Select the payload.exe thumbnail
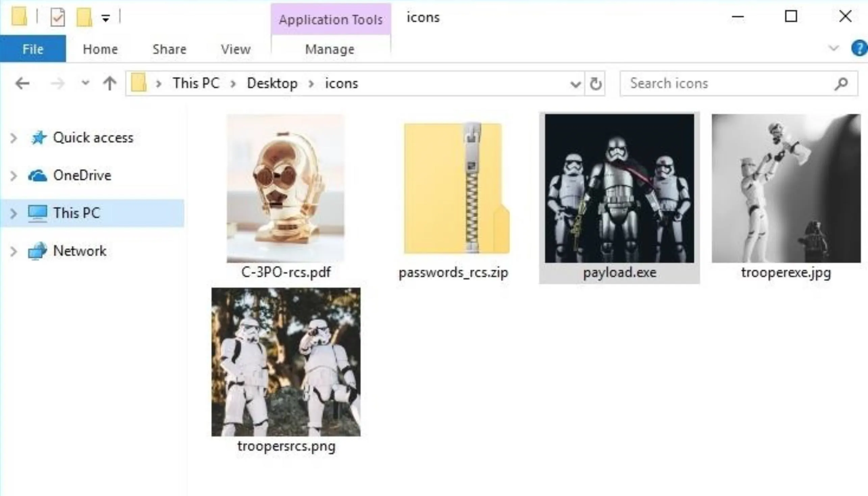 [x=619, y=188]
